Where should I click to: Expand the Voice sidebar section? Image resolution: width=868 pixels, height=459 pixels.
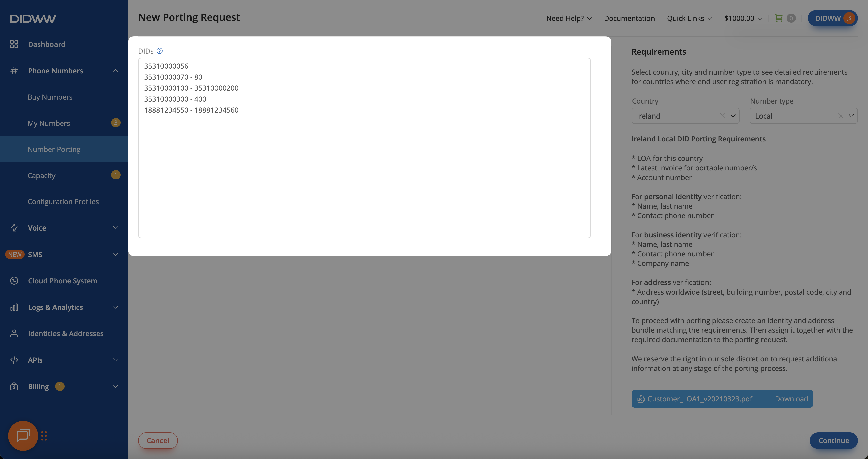click(x=115, y=228)
